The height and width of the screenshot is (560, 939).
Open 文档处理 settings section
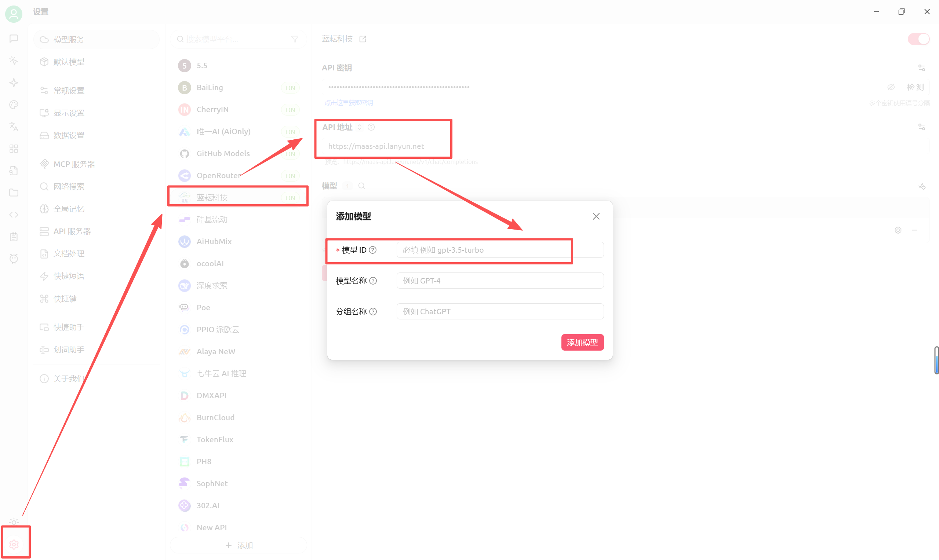96,253
